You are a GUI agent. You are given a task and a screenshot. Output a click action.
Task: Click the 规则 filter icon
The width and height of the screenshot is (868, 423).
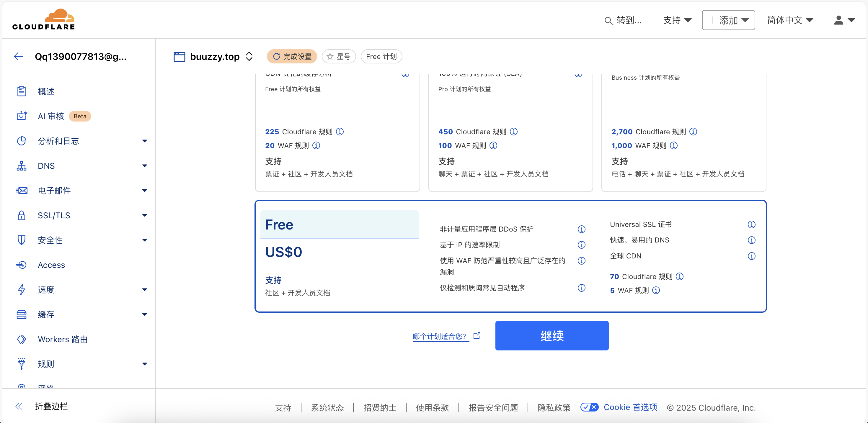coord(22,364)
